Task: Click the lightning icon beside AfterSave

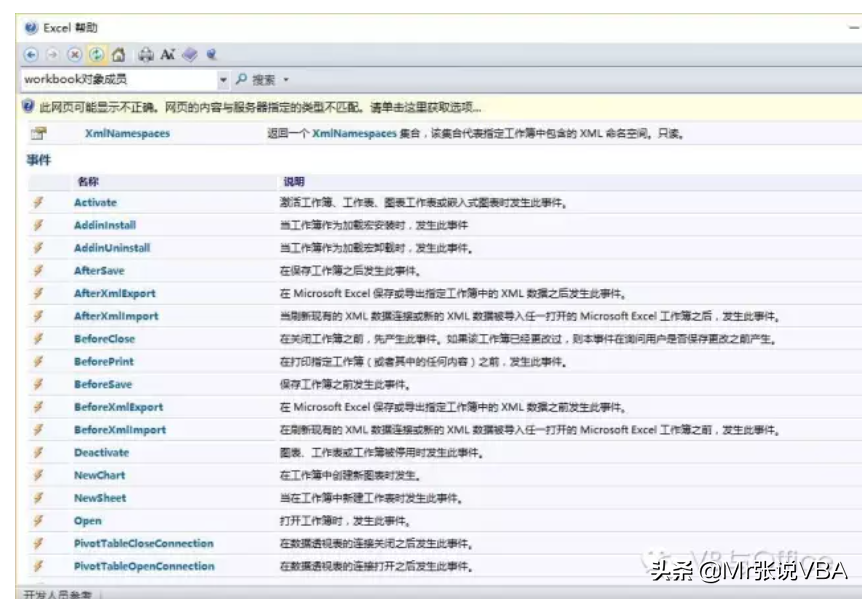Action: click(37, 271)
